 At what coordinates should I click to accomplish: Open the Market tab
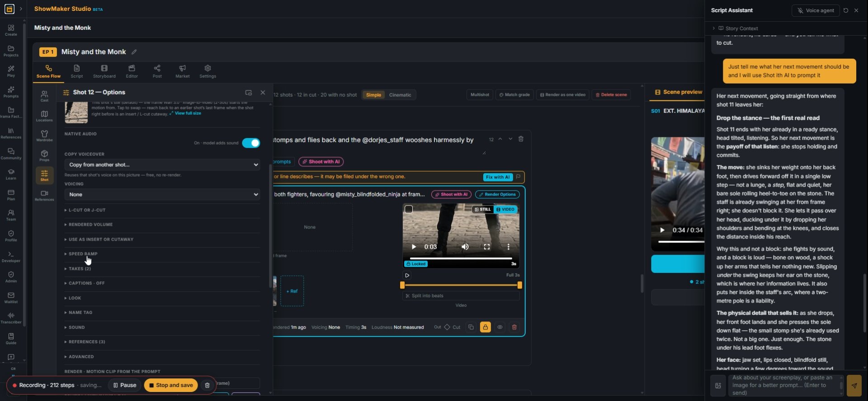183,72
